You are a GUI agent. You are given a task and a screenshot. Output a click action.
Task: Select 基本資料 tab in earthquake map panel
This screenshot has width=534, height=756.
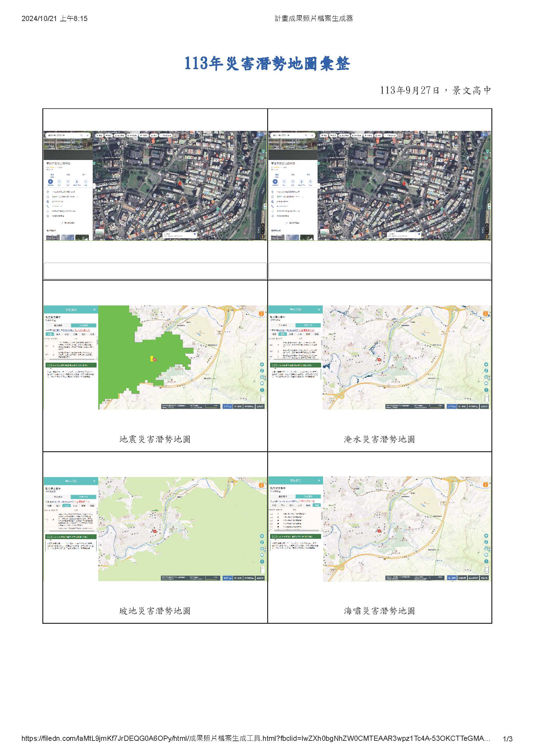click(58, 325)
